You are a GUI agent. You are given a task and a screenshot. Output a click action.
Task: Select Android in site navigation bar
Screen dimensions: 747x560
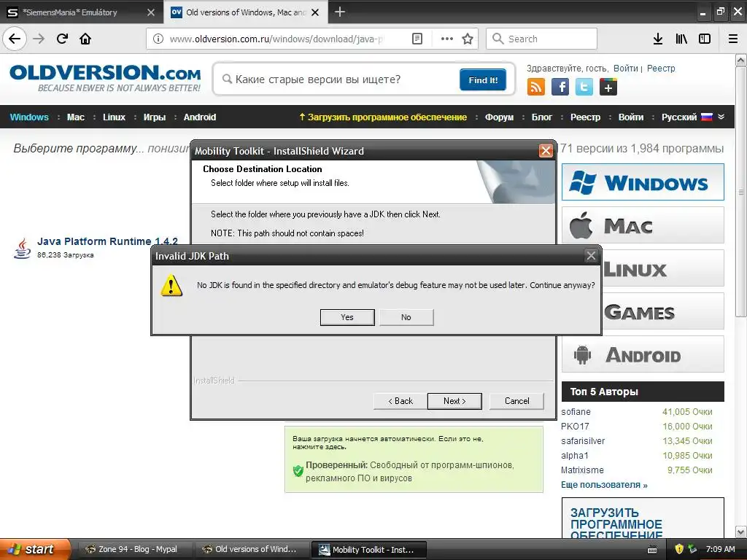coord(200,117)
